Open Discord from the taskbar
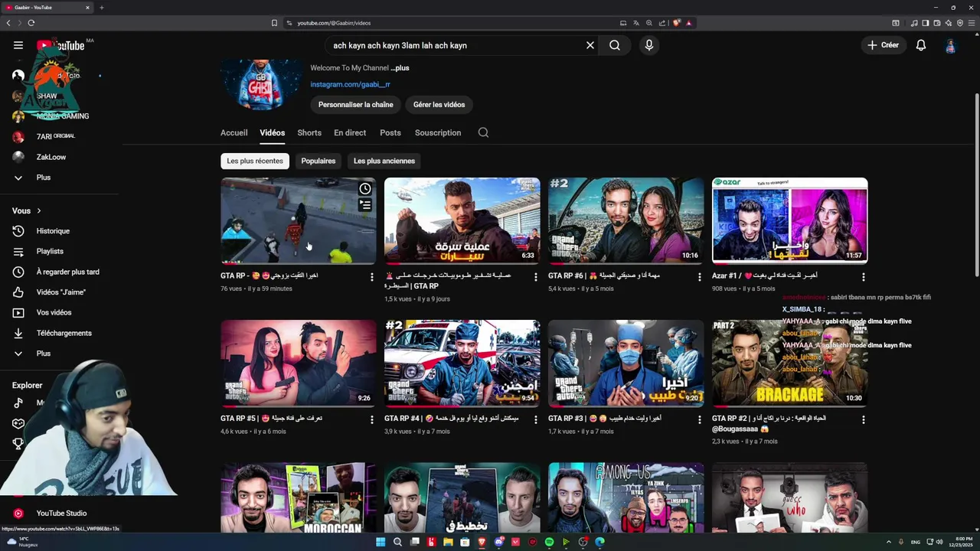 point(498,542)
